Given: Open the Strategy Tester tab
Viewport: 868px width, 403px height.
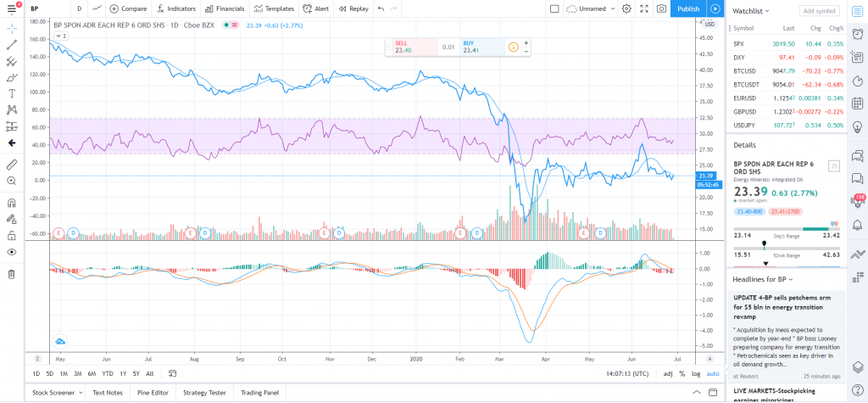Looking at the screenshot, I should [x=205, y=393].
